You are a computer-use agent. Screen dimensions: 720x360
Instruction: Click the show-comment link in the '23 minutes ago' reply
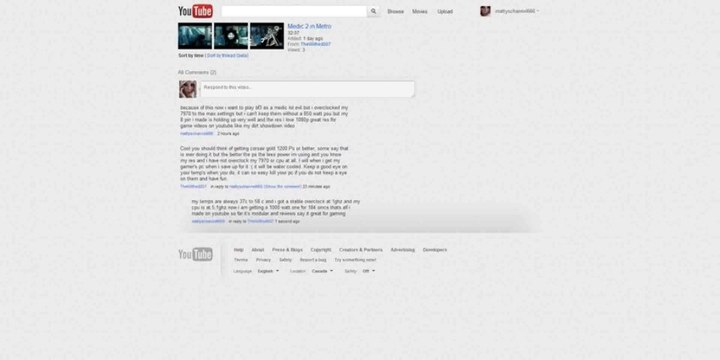[x=282, y=187]
